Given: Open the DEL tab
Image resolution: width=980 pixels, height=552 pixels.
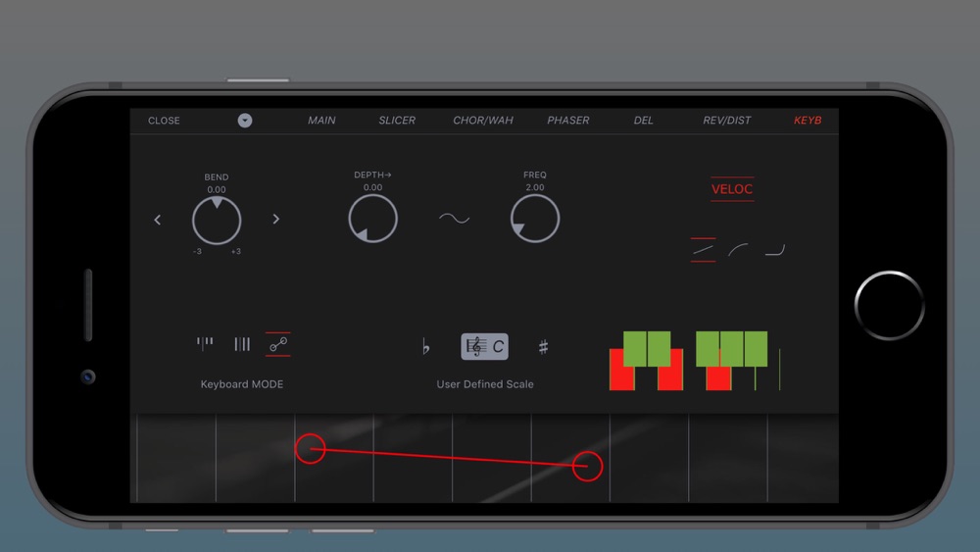Looking at the screenshot, I should (x=643, y=120).
